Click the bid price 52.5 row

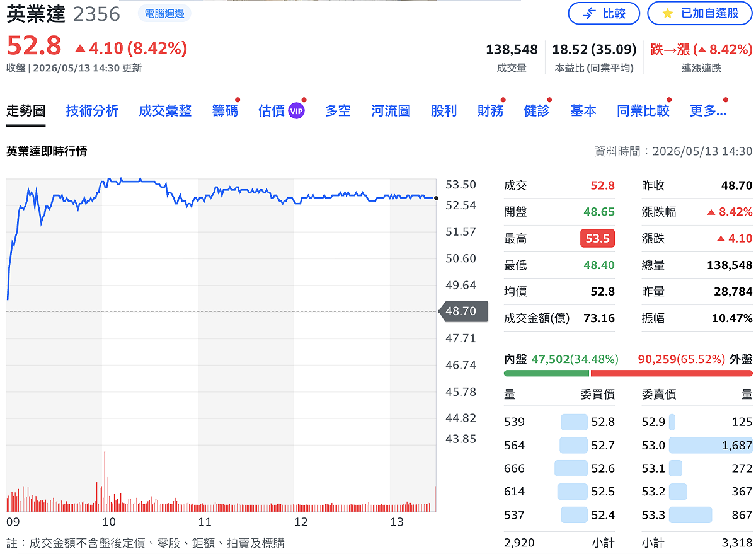point(559,492)
